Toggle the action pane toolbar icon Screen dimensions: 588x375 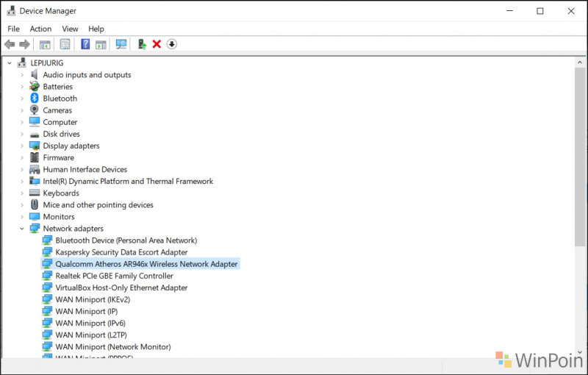[x=101, y=45]
